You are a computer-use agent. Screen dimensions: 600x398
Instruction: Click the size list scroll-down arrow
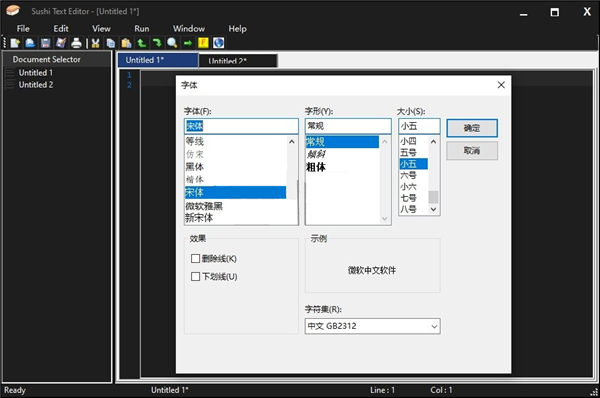pyautogui.click(x=433, y=209)
